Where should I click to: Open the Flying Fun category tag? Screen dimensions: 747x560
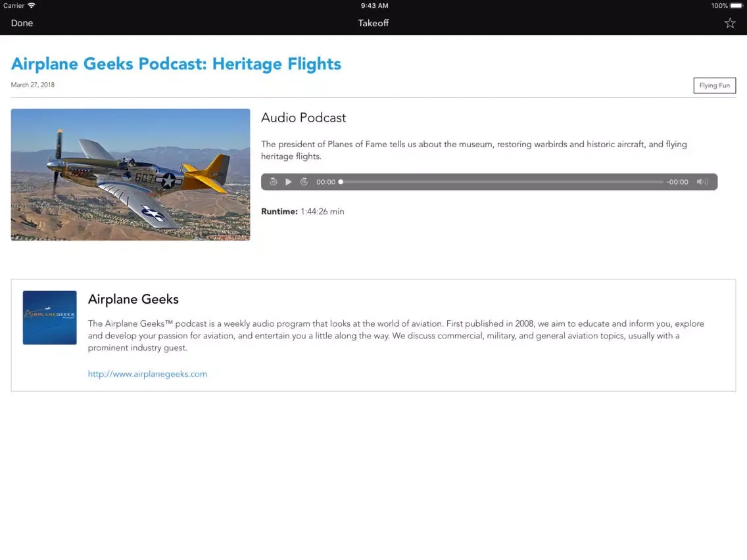(714, 85)
